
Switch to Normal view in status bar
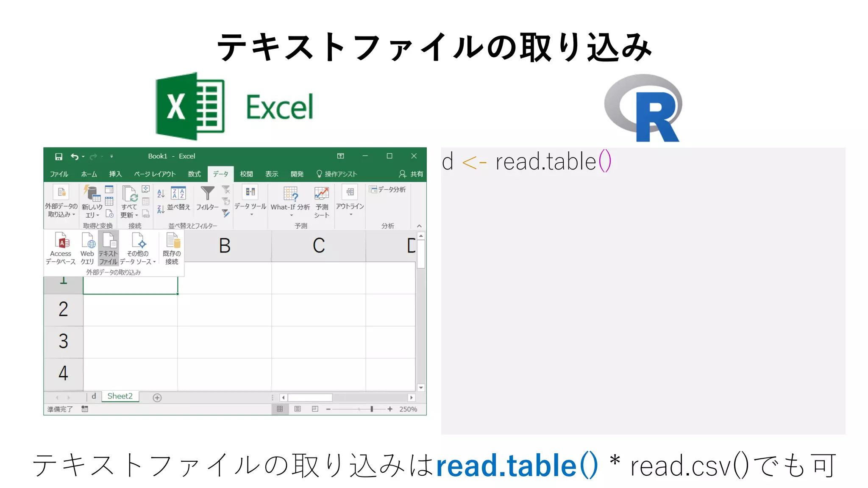coord(280,409)
